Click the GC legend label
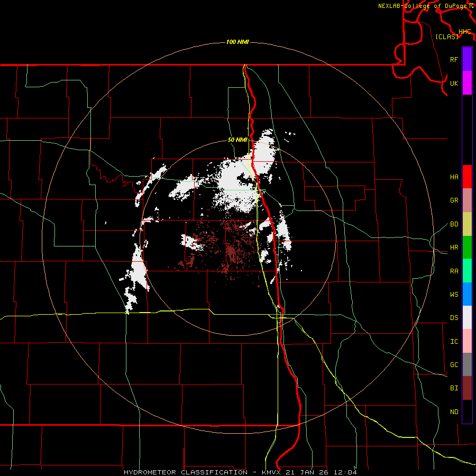Image resolution: width=476 pixels, height=476 pixels. click(x=454, y=365)
